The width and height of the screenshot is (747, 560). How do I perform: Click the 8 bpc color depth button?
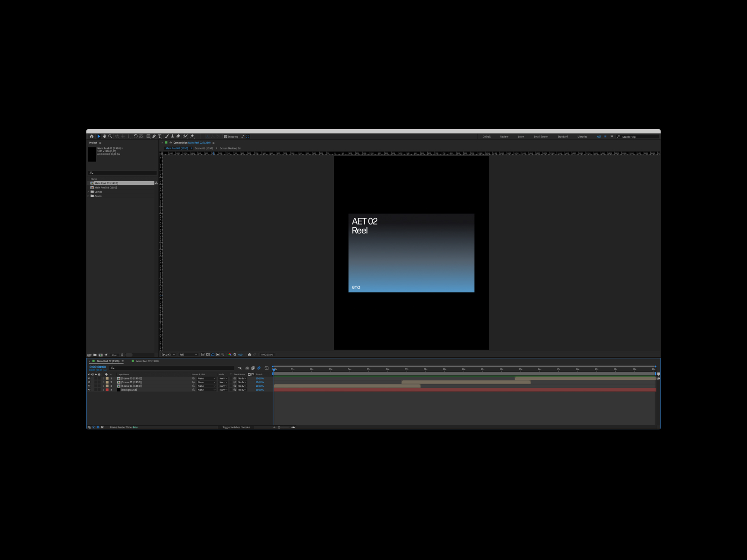[x=114, y=355]
